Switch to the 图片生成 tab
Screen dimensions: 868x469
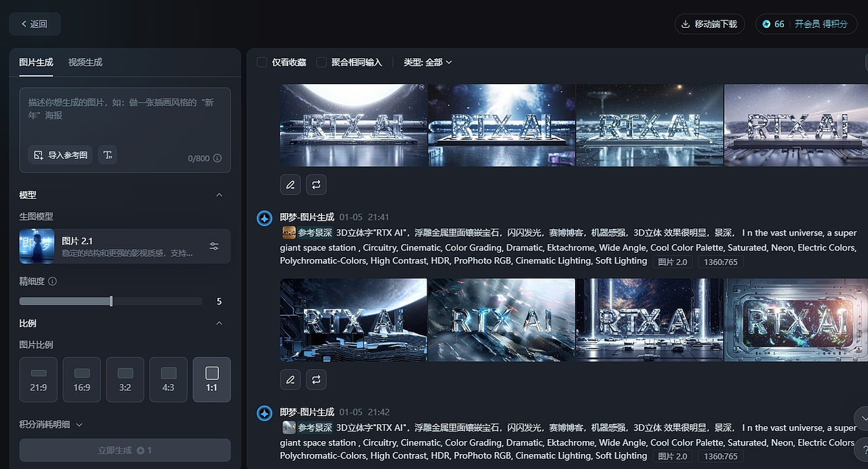coord(36,62)
